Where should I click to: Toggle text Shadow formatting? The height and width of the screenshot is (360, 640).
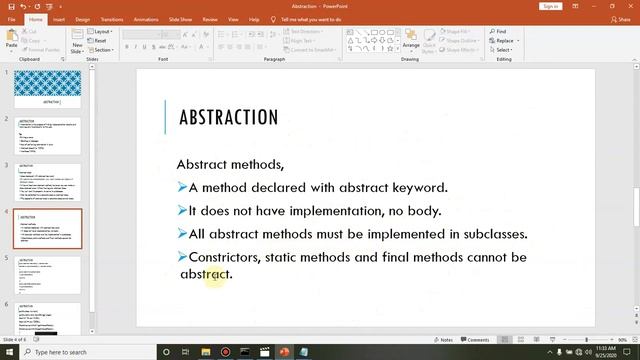[153, 47]
